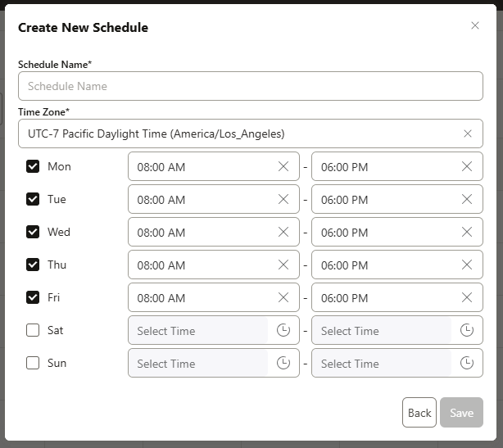503x448 pixels.
Task: Clear Thursday start time
Action: click(x=283, y=265)
